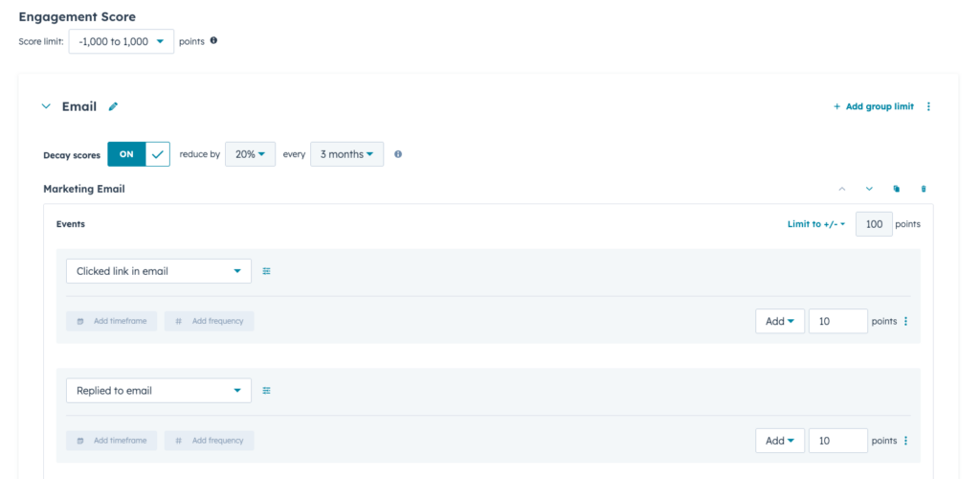Open filter settings for Clicked link in email

[x=267, y=271]
